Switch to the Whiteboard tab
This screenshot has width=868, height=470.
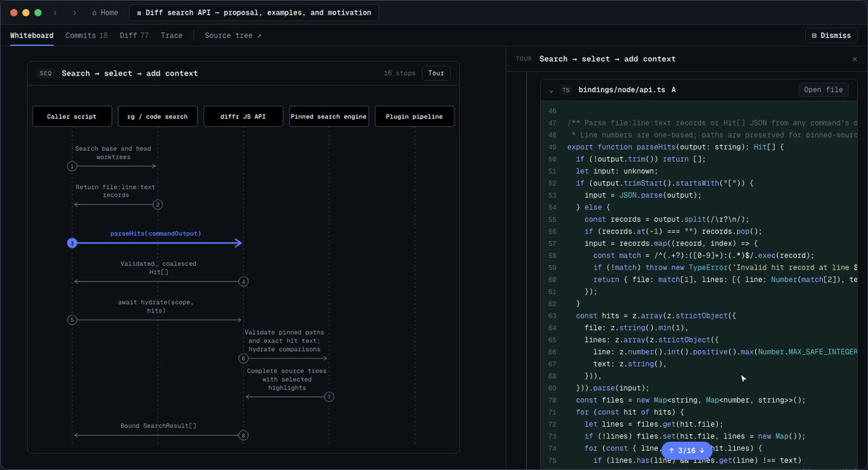click(31, 35)
